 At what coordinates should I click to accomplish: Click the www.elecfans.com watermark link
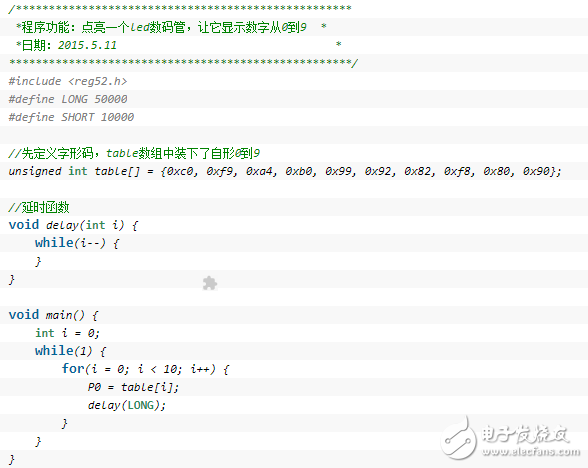click(531, 452)
